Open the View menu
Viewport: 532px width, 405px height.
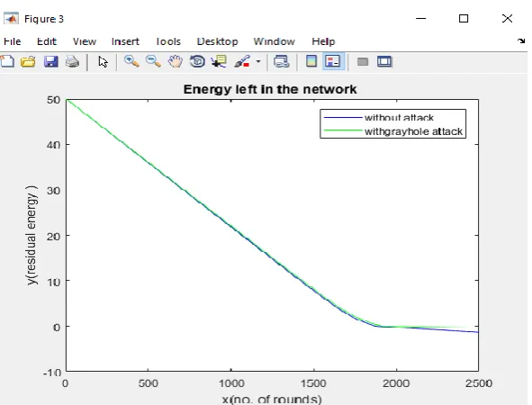point(85,41)
